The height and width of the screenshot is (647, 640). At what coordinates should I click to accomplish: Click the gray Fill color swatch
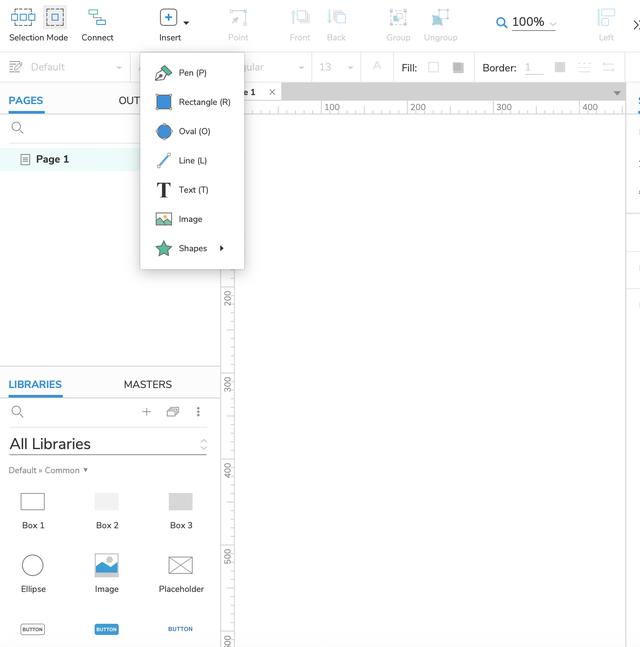coord(458,67)
